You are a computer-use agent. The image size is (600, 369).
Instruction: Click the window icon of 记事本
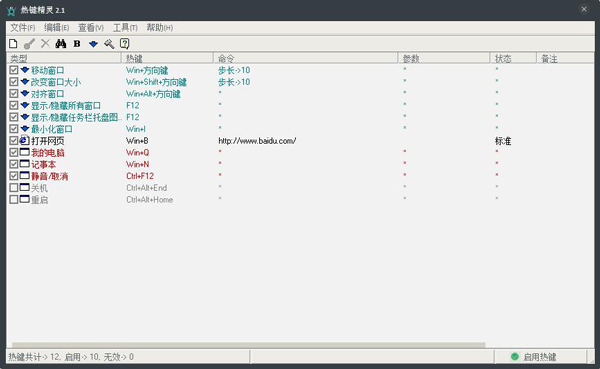(x=24, y=164)
